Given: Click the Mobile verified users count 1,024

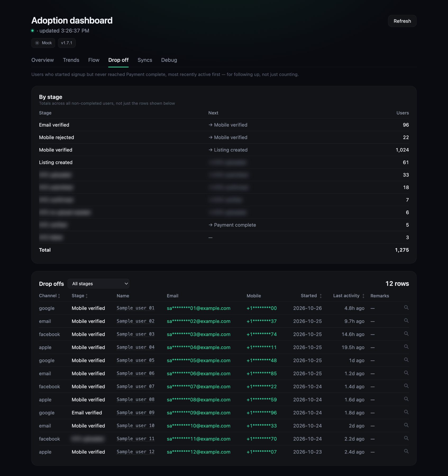Looking at the screenshot, I should (x=402, y=150).
